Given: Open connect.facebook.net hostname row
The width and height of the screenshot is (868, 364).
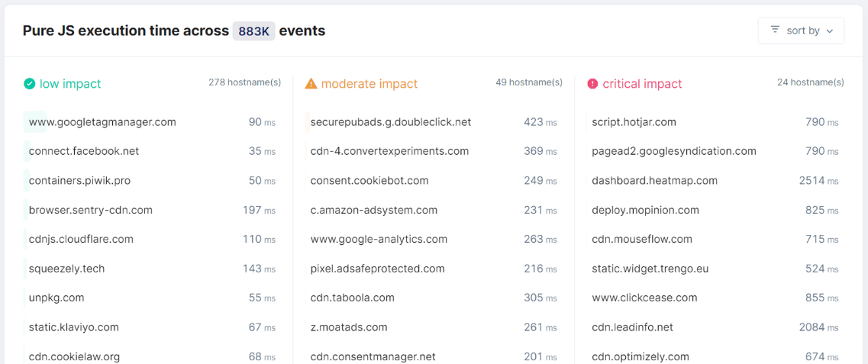Looking at the screenshot, I should pos(84,151).
